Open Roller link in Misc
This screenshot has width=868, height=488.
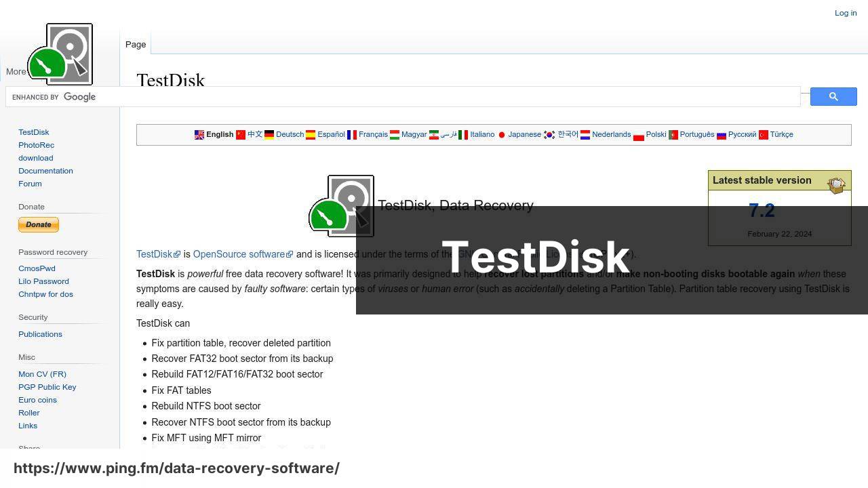coord(29,413)
